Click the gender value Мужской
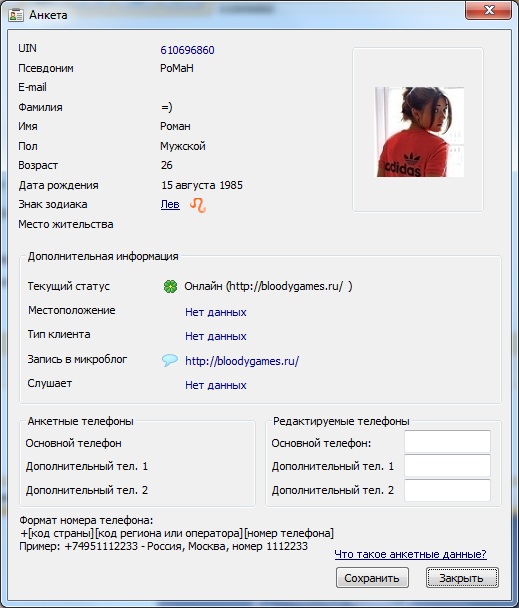 click(x=183, y=146)
